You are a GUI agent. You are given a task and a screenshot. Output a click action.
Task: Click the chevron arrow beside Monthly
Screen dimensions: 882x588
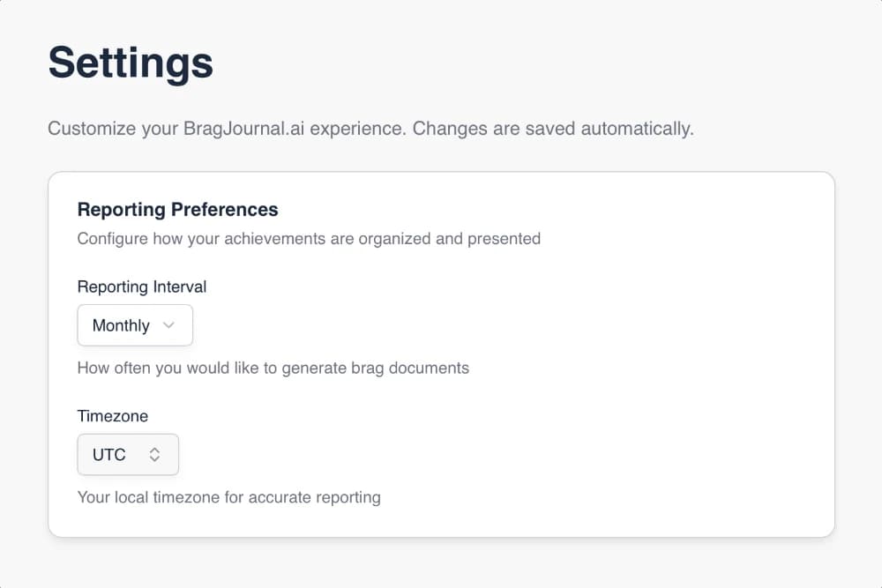pos(169,325)
